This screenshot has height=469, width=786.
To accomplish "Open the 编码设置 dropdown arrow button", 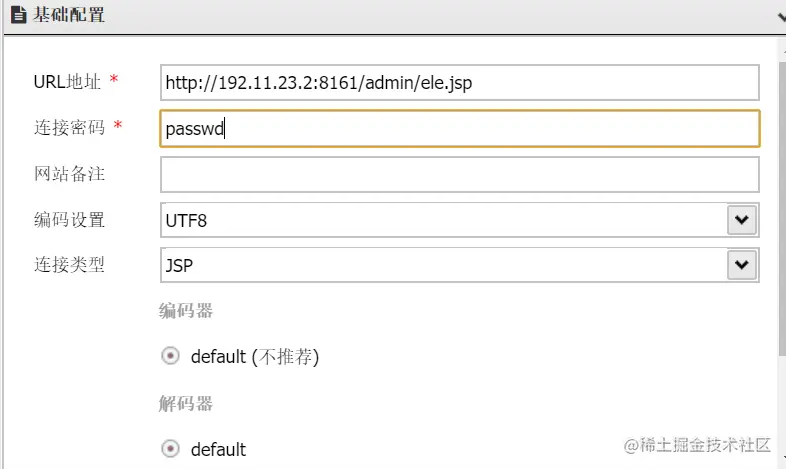I will click(741, 219).
